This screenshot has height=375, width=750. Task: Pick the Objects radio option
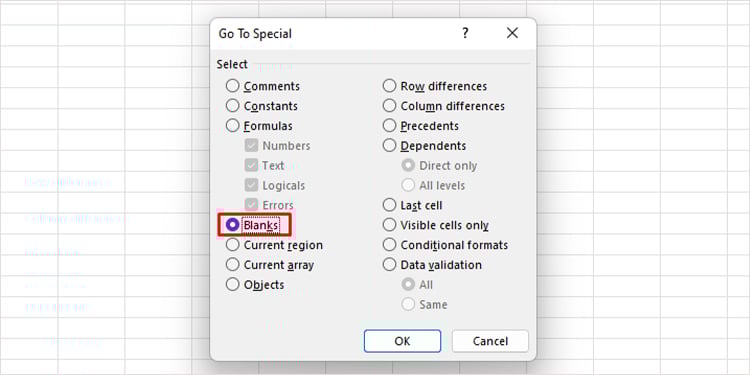click(254, 285)
